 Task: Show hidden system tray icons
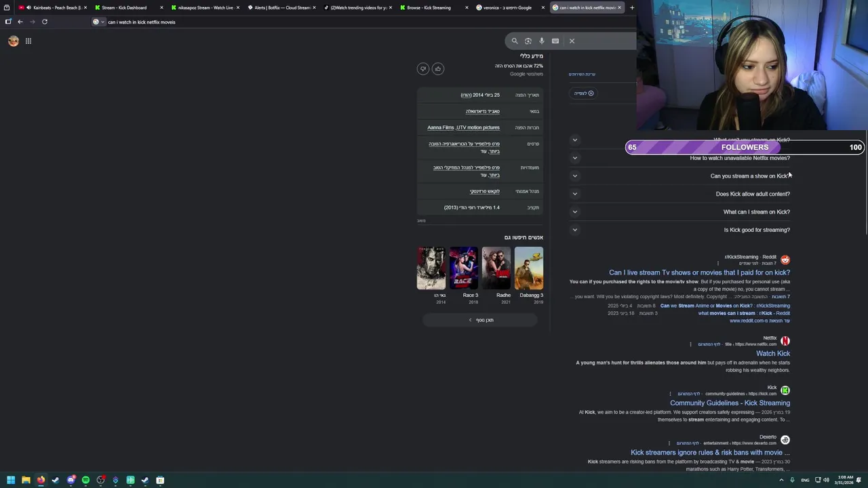[x=781, y=480]
